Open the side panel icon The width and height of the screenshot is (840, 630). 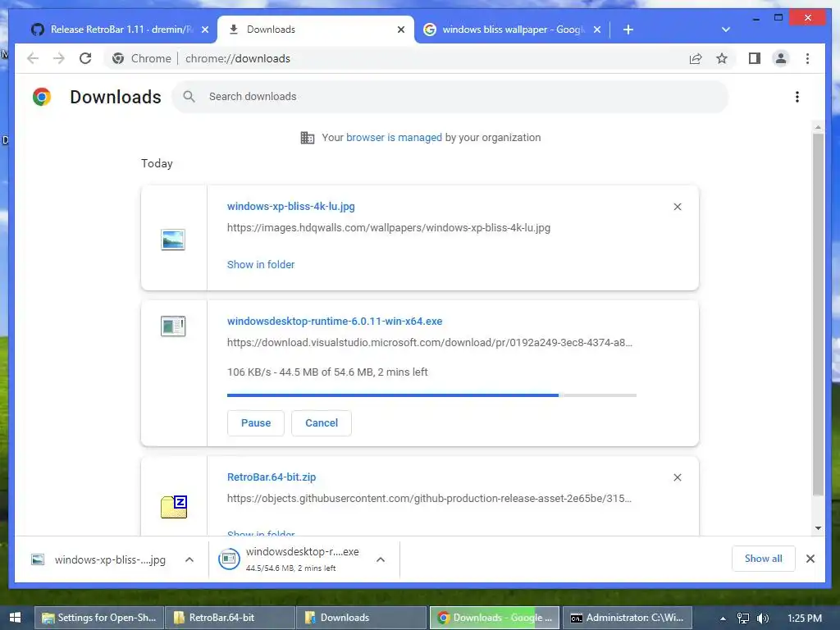click(x=755, y=58)
